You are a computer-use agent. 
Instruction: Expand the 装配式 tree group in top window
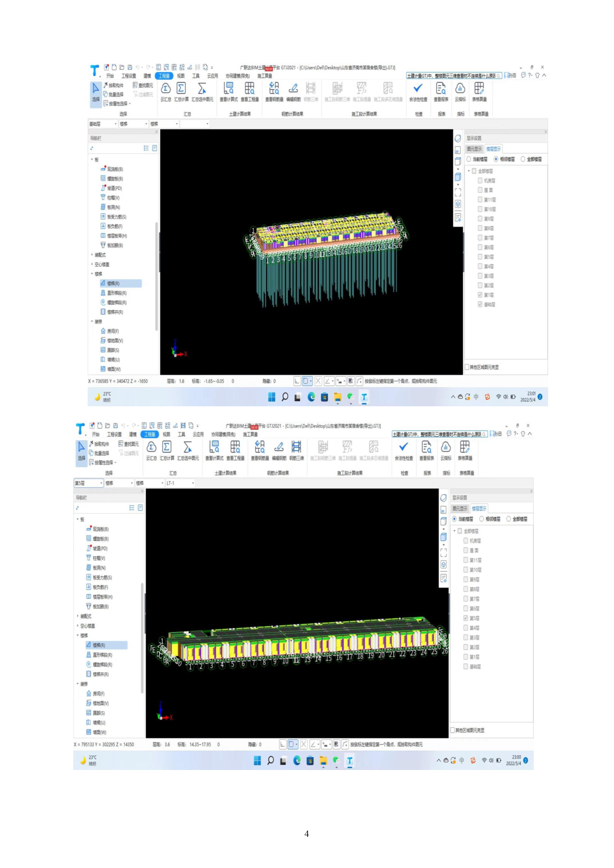(92, 255)
